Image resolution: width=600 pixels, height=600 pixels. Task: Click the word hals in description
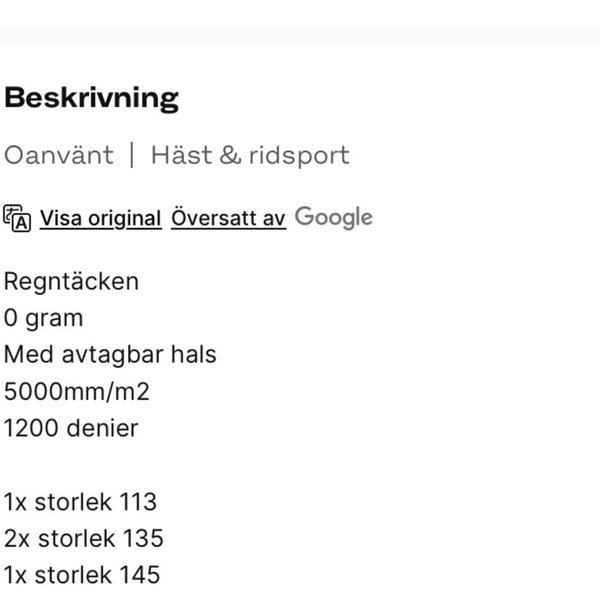[194, 354]
